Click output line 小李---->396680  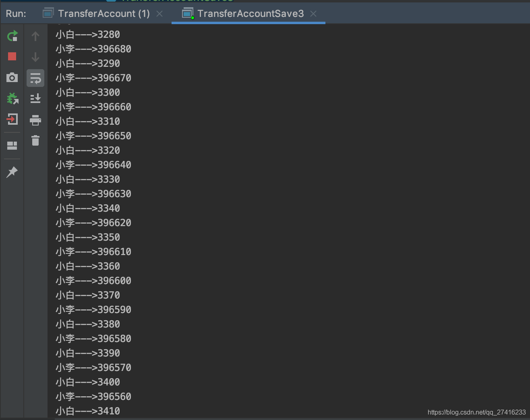pos(93,49)
